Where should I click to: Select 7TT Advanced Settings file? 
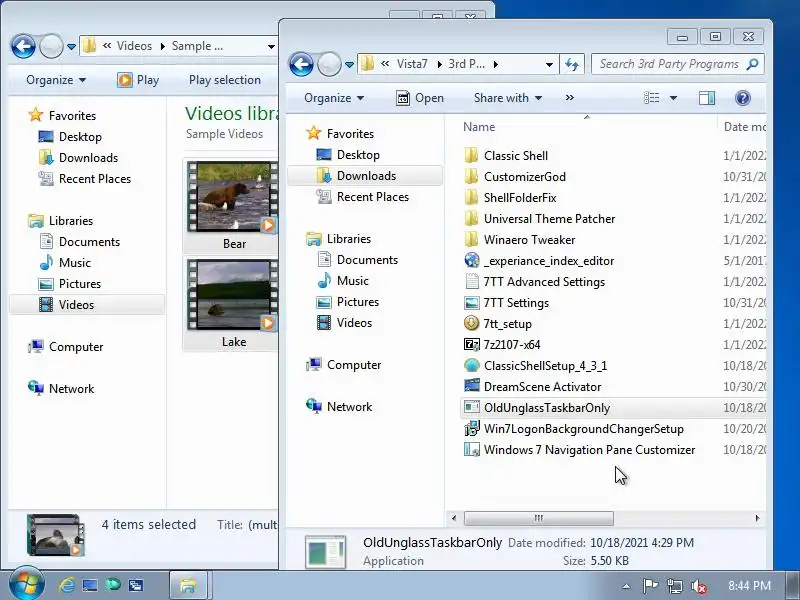[x=544, y=282]
